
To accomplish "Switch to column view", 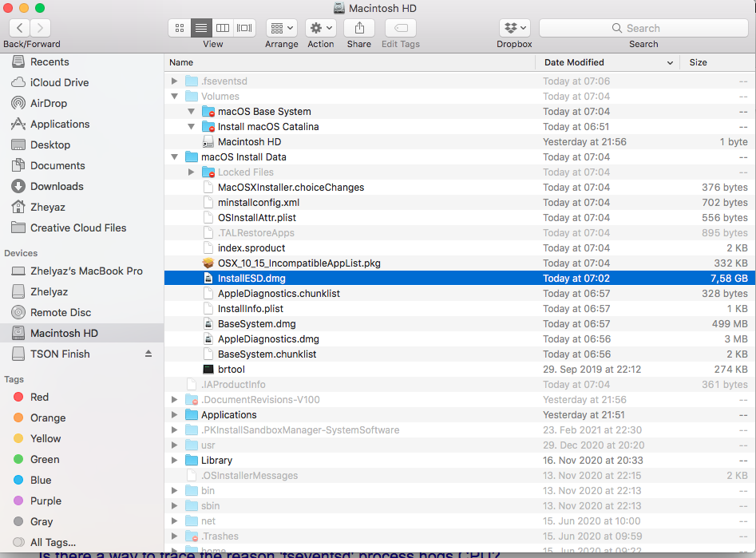I will pos(223,28).
